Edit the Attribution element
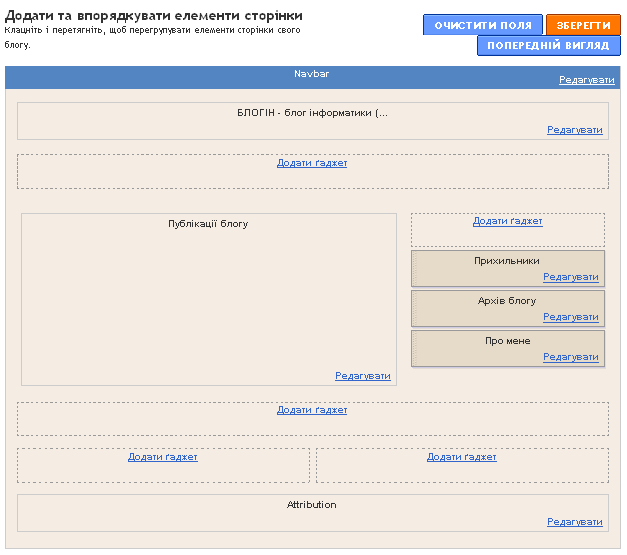 (x=575, y=522)
